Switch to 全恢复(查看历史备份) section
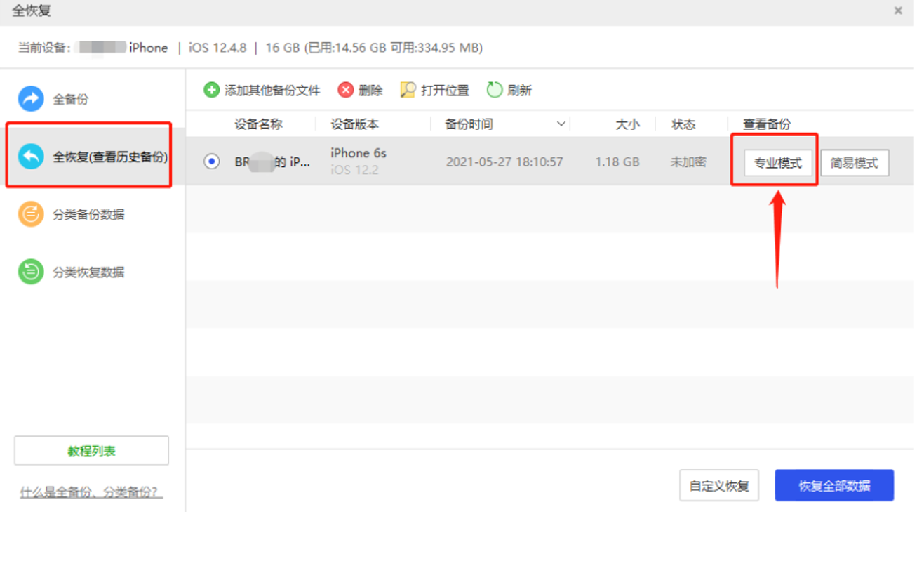924x573 pixels. click(x=111, y=157)
